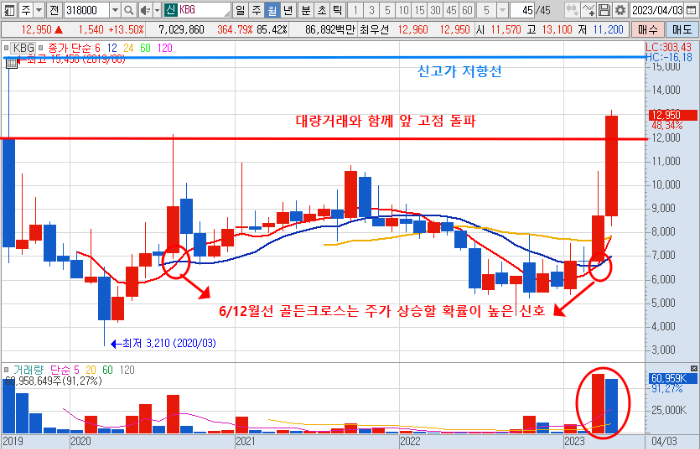Click the high price 13,100

pyautogui.click(x=557, y=30)
